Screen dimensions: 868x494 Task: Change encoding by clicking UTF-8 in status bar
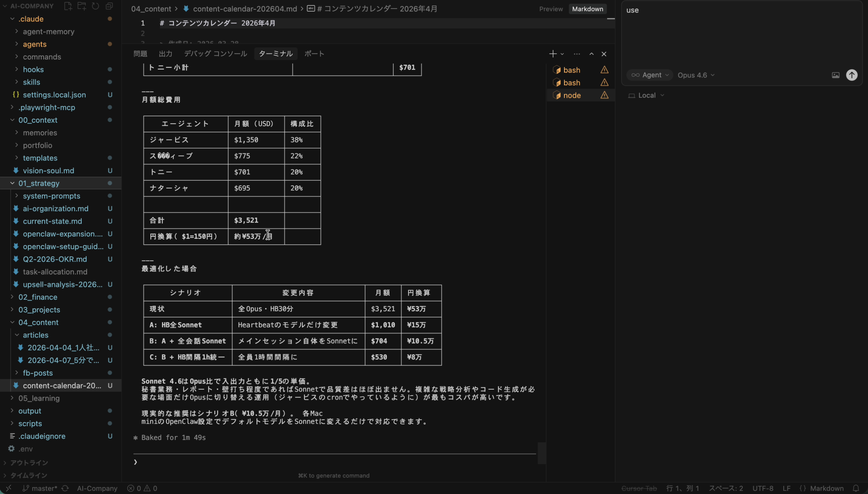(x=763, y=488)
